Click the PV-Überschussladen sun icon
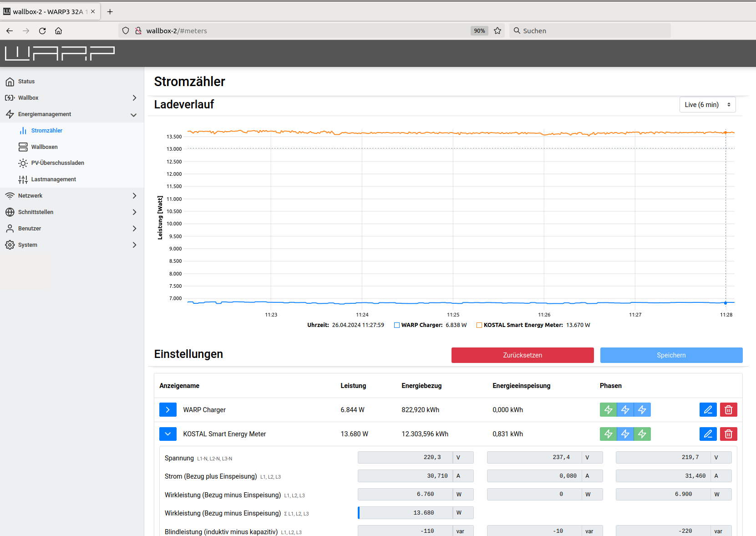The image size is (756, 536). tap(23, 163)
